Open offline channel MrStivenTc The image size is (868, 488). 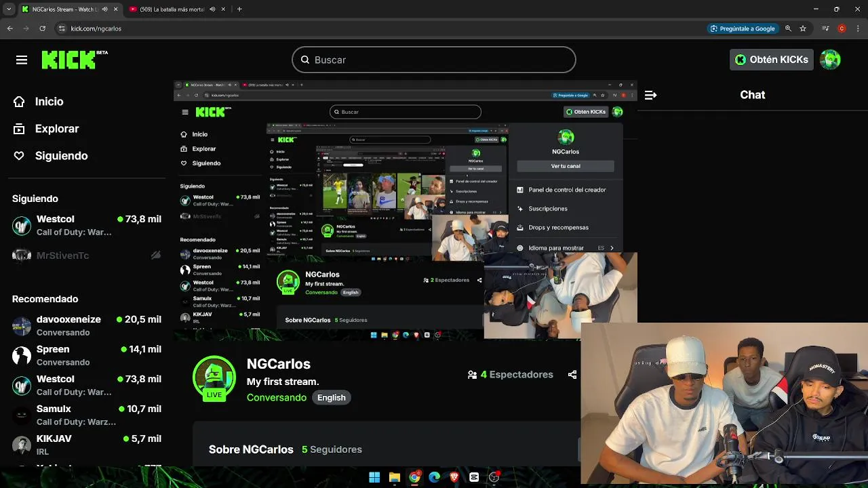tap(87, 255)
